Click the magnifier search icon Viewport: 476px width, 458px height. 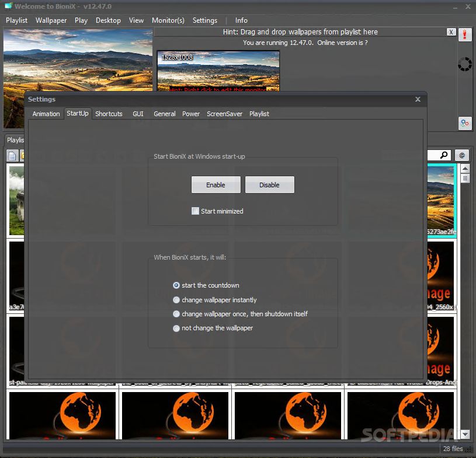tap(444, 155)
